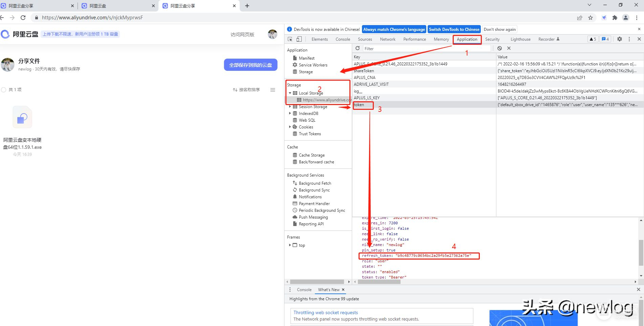Screen dimensions: 644x326
Task: Click the visit web version link
Action: click(242, 35)
